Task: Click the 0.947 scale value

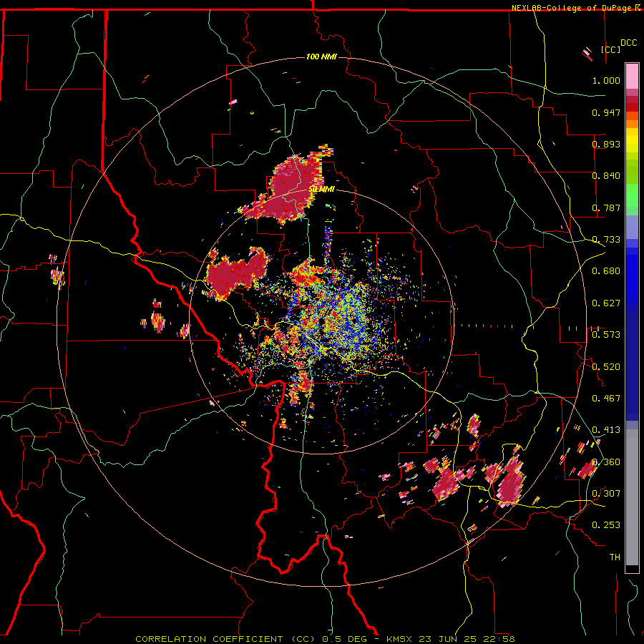Action: click(606, 112)
